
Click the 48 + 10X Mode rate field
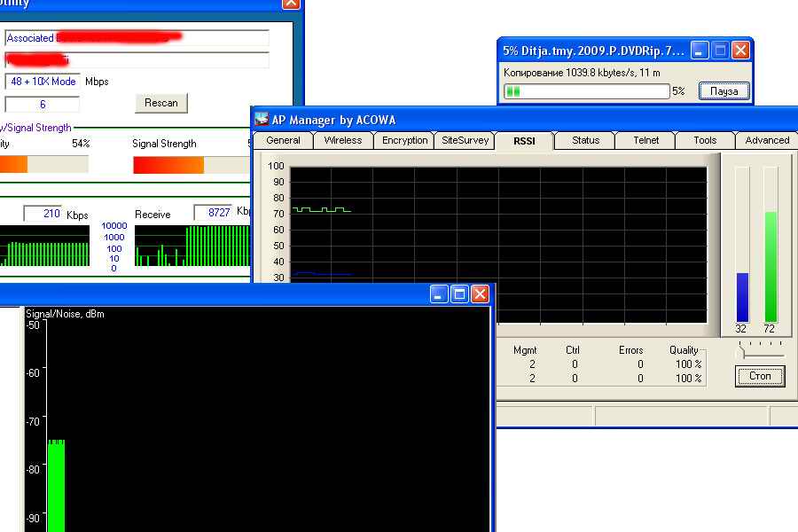coord(43,82)
